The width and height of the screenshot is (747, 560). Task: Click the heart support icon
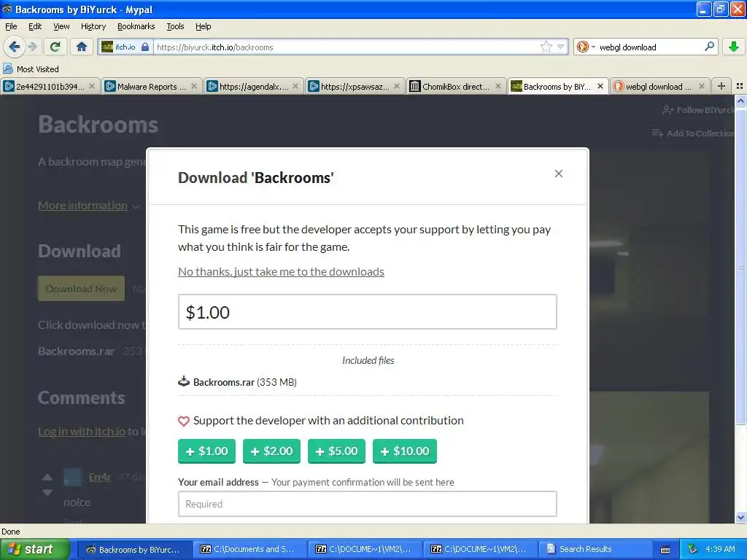(184, 421)
